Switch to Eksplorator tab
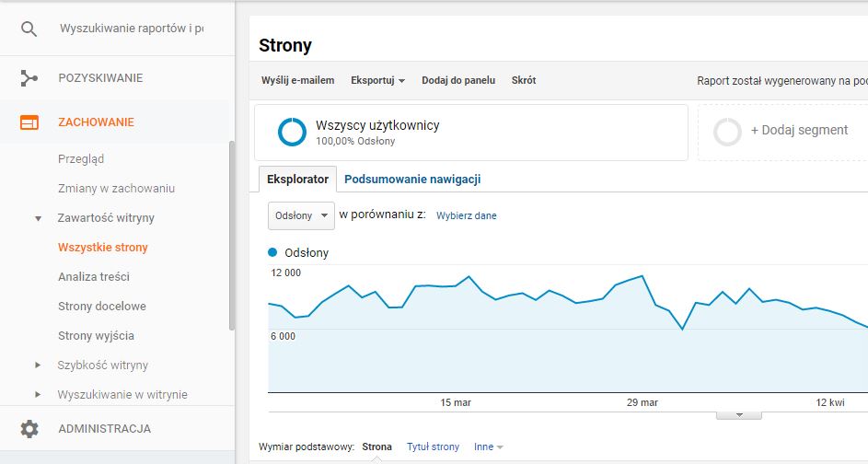This screenshot has width=868, height=464. pos(298,180)
